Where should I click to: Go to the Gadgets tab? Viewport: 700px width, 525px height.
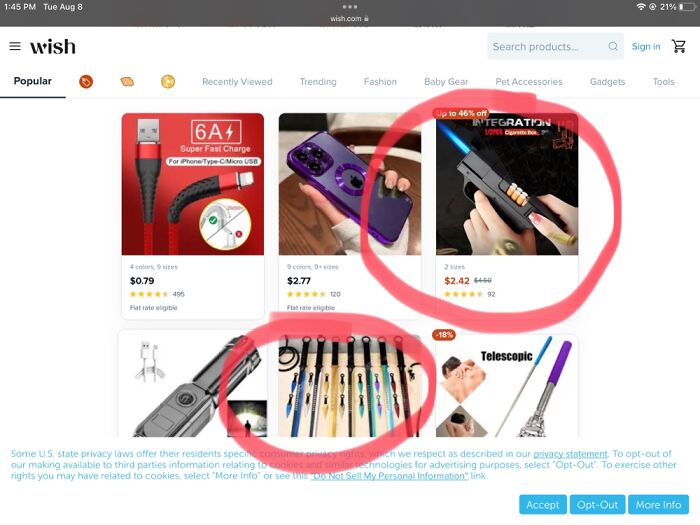point(607,82)
